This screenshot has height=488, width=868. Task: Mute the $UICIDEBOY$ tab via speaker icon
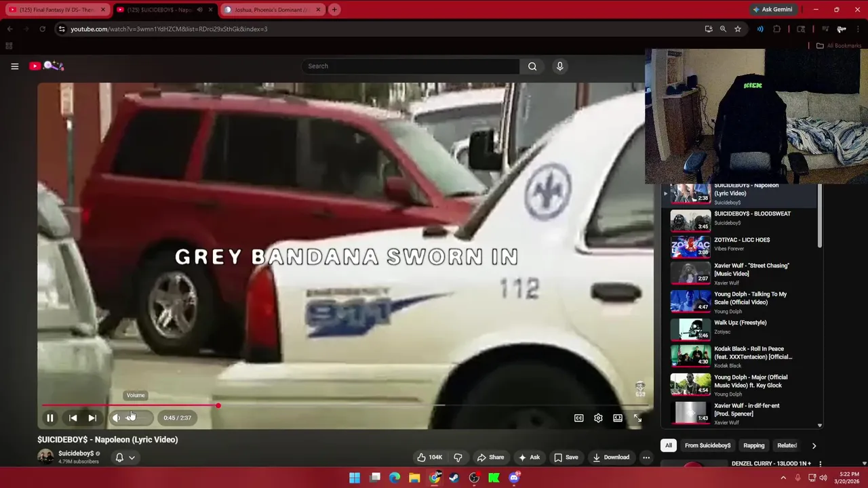199,9
